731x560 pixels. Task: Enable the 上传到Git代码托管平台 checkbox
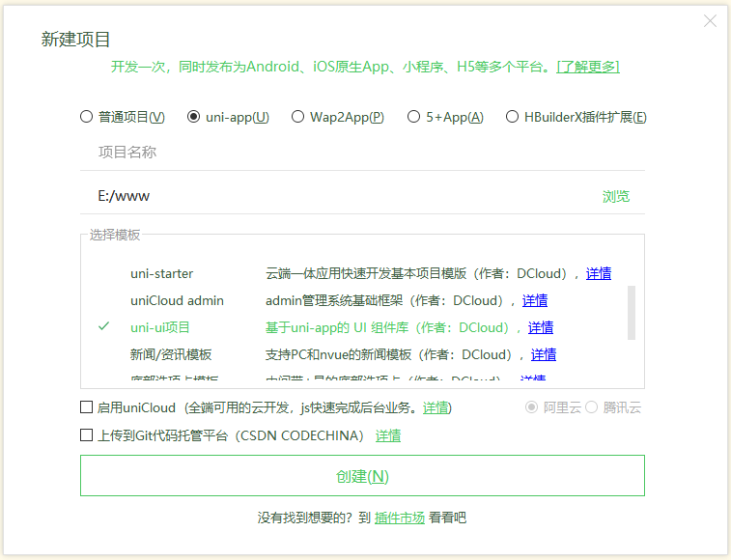pos(86,435)
